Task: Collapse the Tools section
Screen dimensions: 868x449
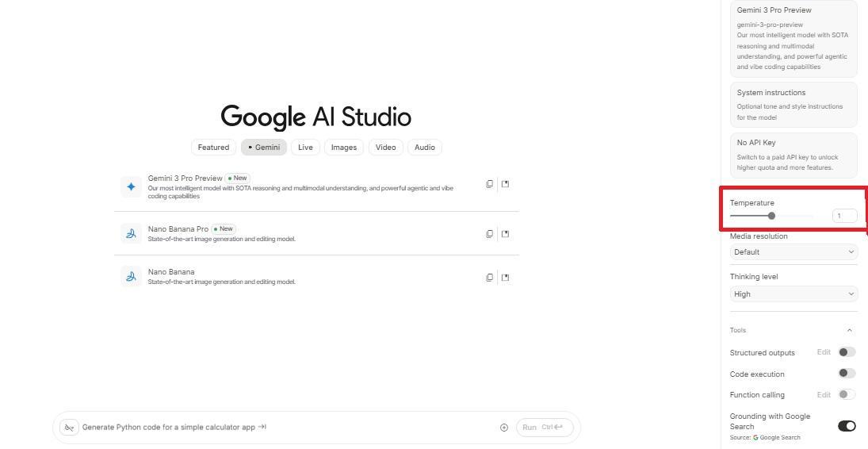Action: tap(850, 330)
